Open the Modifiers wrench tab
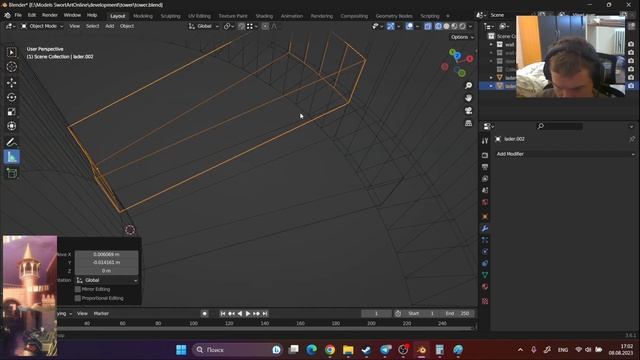 tap(485, 229)
